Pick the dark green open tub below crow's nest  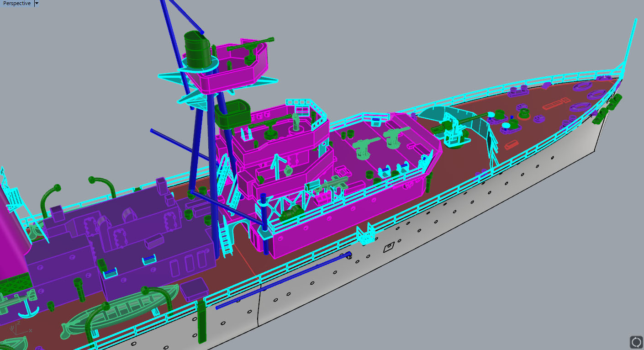point(233,114)
